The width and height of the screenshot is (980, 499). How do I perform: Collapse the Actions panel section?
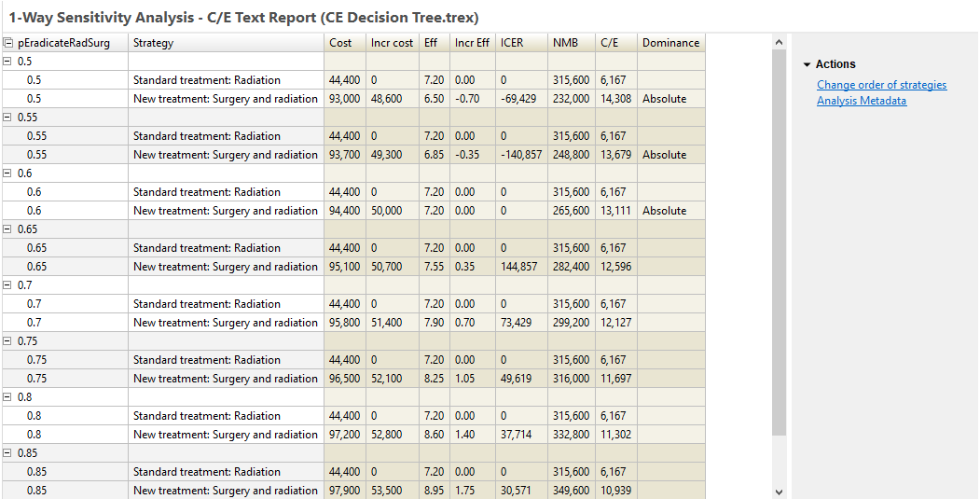click(x=807, y=64)
